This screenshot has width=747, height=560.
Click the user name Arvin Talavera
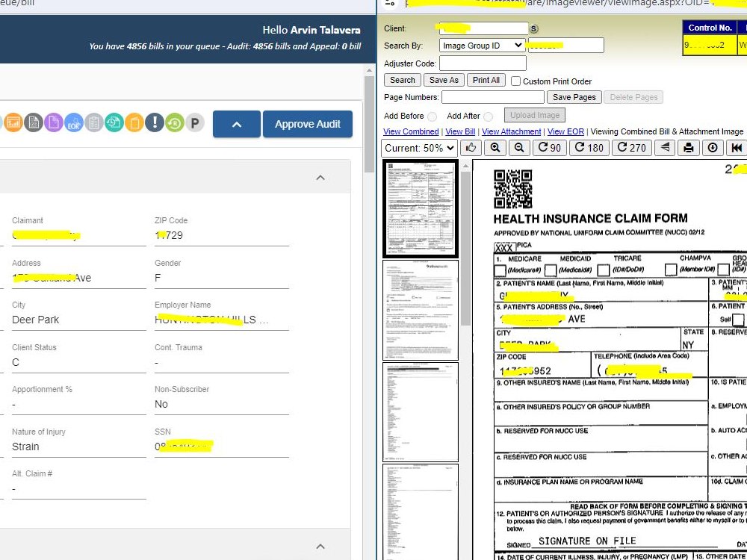326,30
